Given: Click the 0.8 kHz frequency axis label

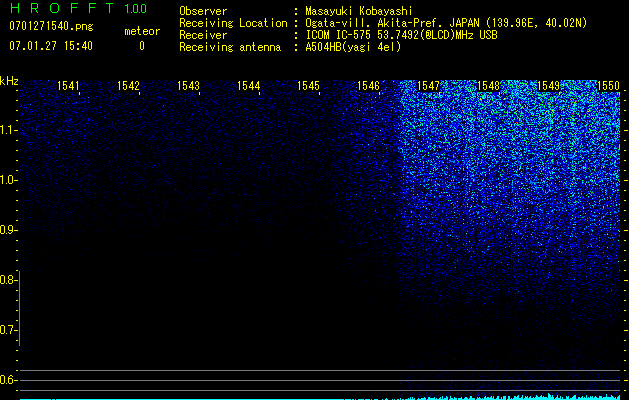Looking at the screenshot, I should pyautogui.click(x=7, y=280).
